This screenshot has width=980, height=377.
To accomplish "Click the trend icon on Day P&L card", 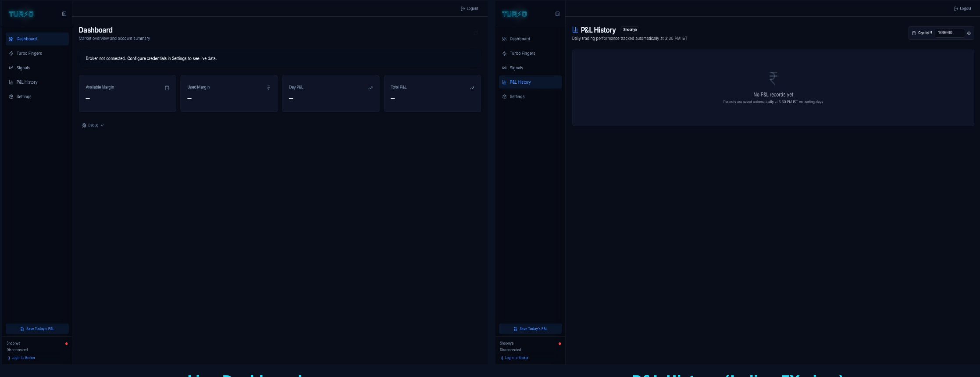I will [x=371, y=88].
